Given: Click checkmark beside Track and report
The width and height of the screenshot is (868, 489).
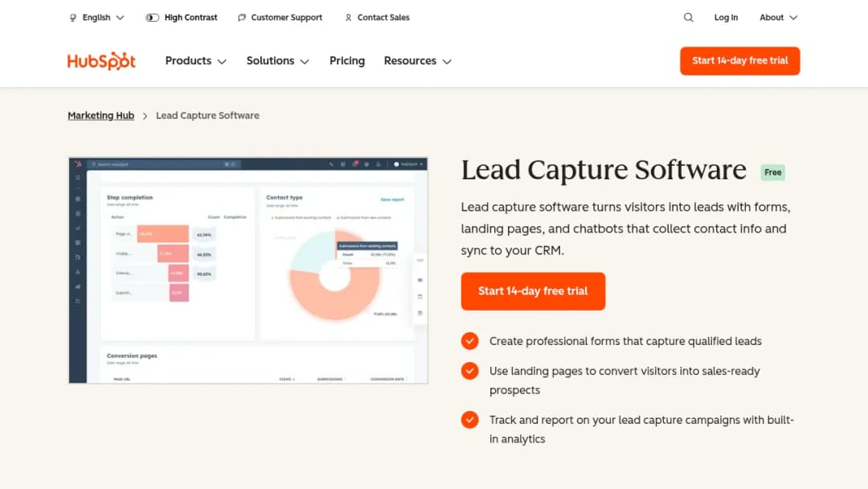Looking at the screenshot, I should point(470,420).
